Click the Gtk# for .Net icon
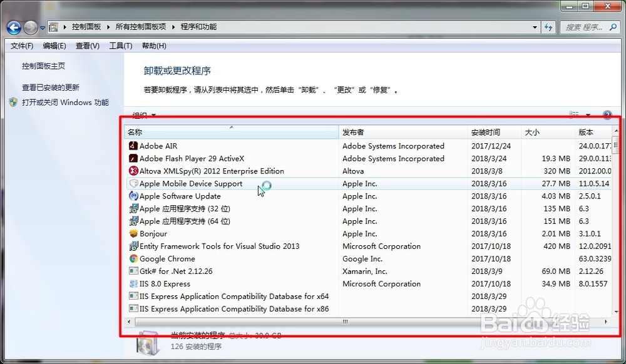This screenshot has width=626, height=364. (x=133, y=271)
